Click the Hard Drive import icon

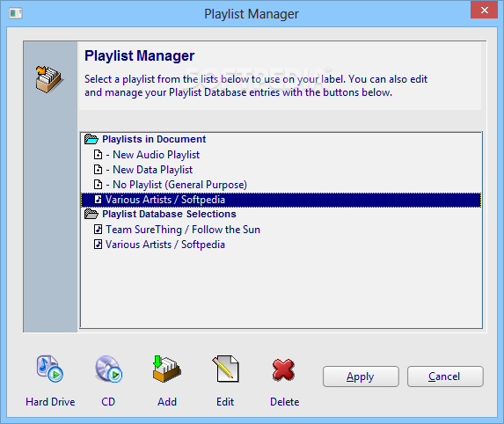click(50, 369)
